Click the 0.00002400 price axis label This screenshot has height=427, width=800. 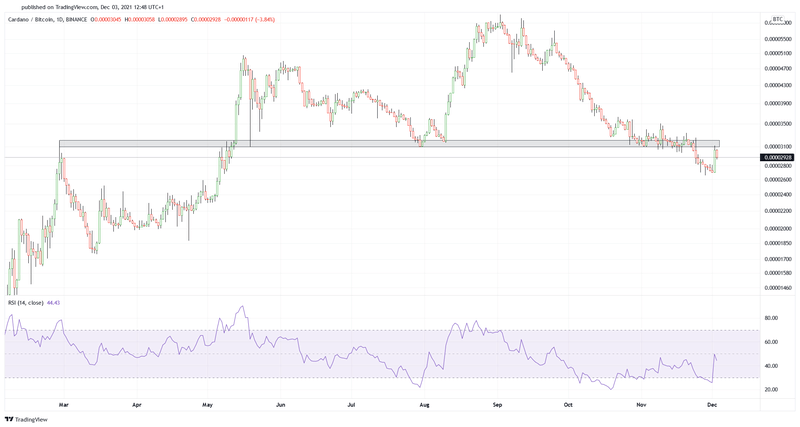[x=778, y=194]
